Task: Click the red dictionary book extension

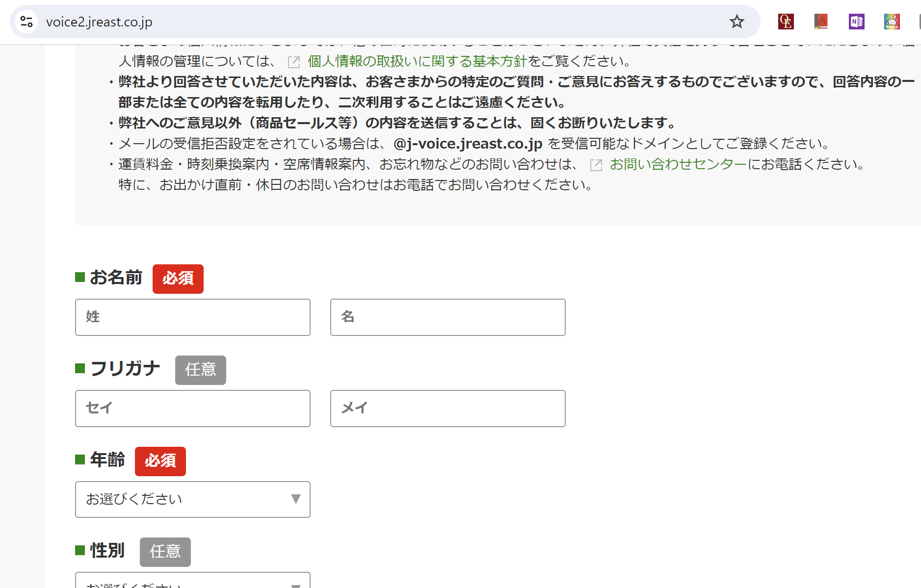Action: click(821, 22)
